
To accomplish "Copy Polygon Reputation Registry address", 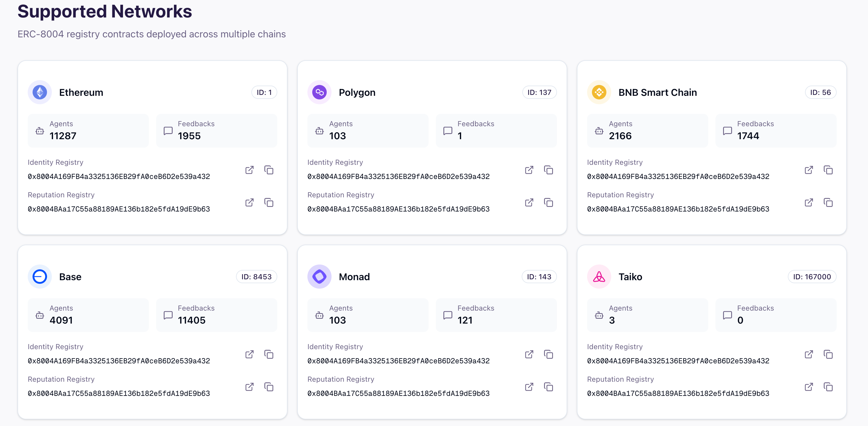I will (x=548, y=202).
